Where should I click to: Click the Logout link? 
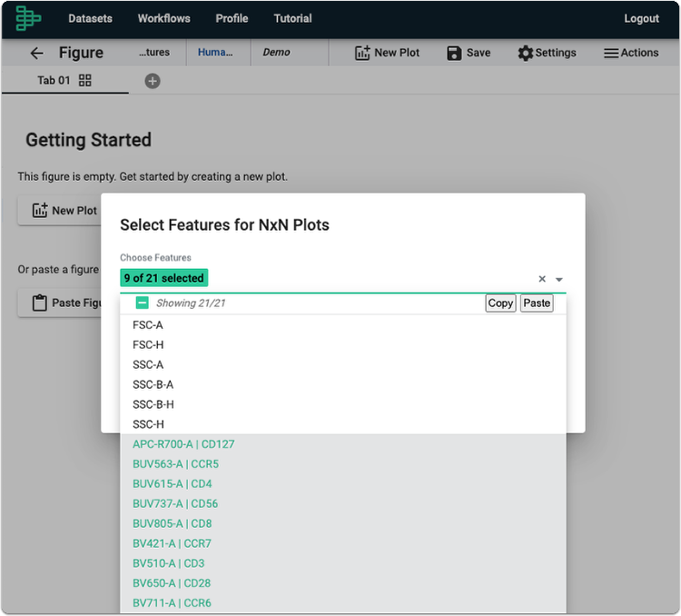641,19
